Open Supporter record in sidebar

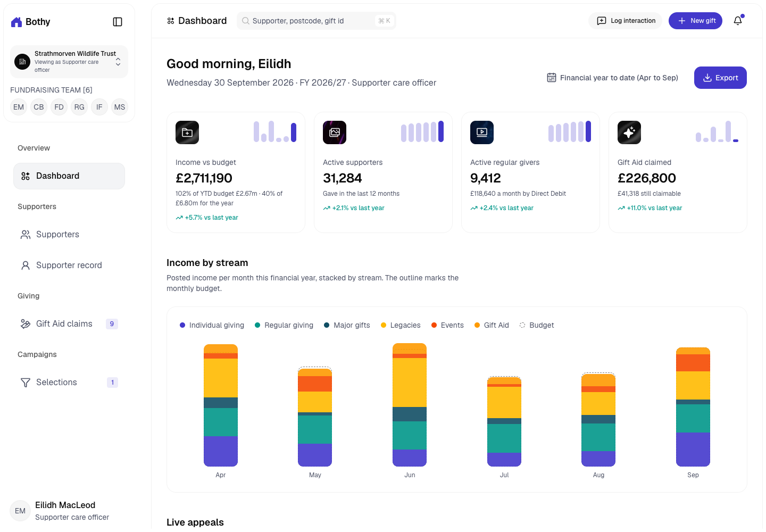tap(69, 265)
